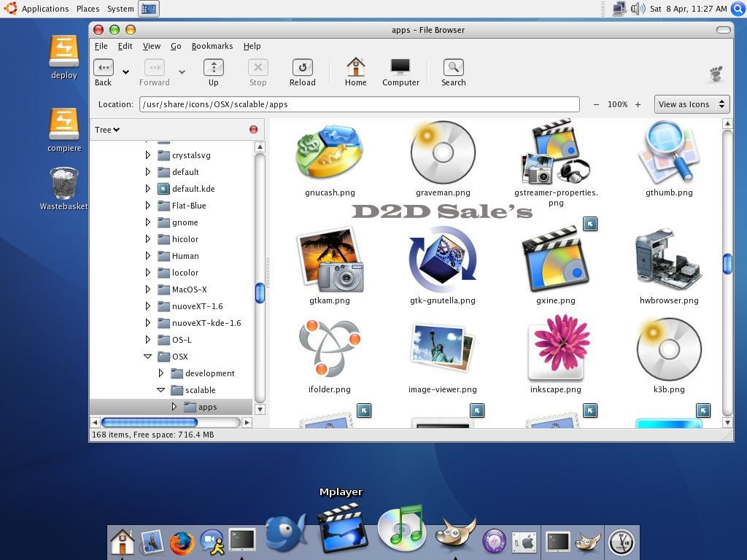
Task: Select the k3b.png disc icon
Action: point(669,350)
